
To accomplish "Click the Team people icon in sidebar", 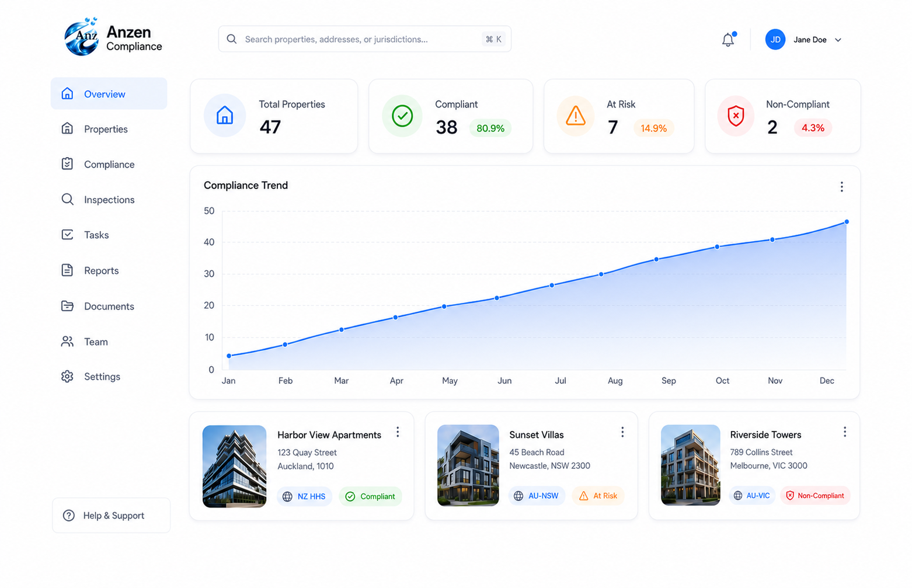I will 67,342.
